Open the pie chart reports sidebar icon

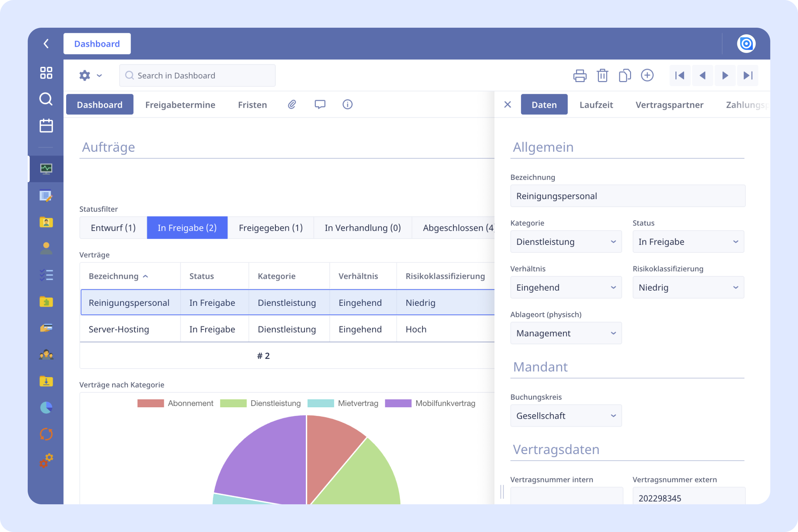tap(46, 408)
